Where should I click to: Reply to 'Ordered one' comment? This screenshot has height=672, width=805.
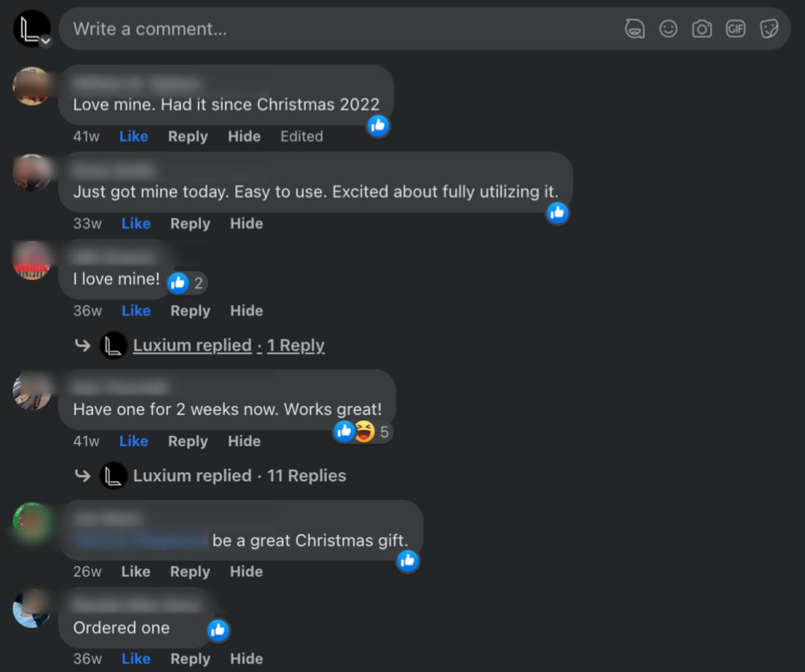190,659
